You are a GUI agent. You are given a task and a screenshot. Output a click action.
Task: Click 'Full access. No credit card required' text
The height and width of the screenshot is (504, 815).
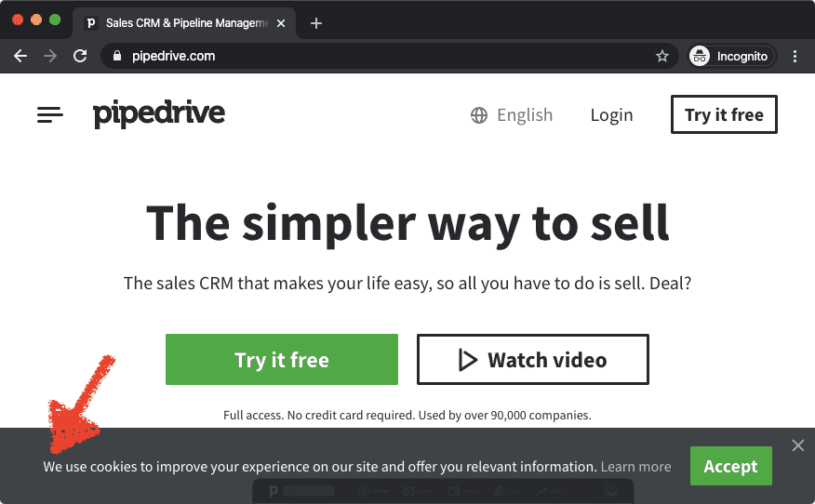[x=318, y=415]
